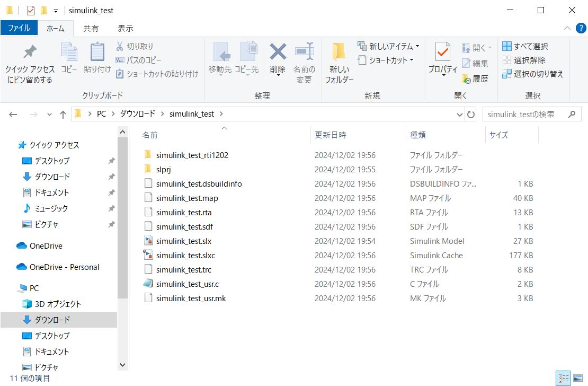588x386 pixels.
Task: Open the ファイル menu
Action: click(x=19, y=28)
